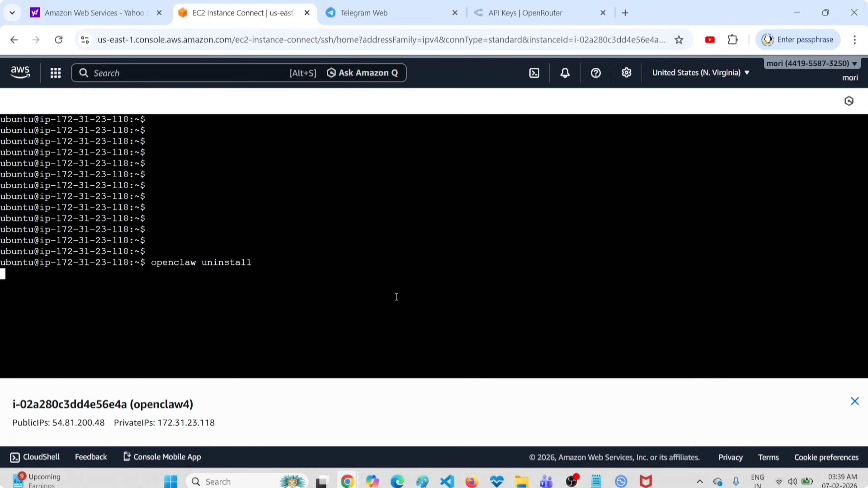Open Cookie preferences in the footer
868x488 pixels.
tap(826, 457)
